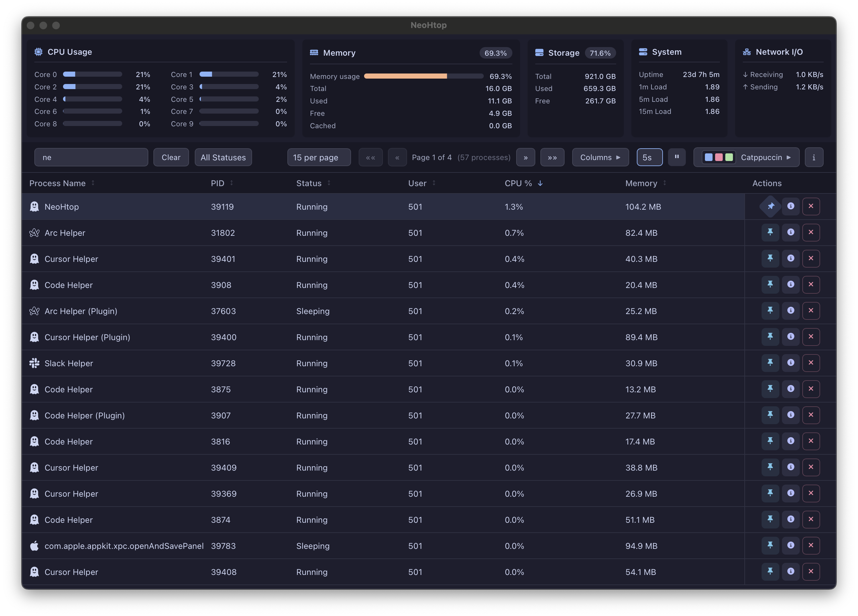The width and height of the screenshot is (858, 616).
Task: Pin Code Helper (Plugin) 3907
Action: pos(770,415)
